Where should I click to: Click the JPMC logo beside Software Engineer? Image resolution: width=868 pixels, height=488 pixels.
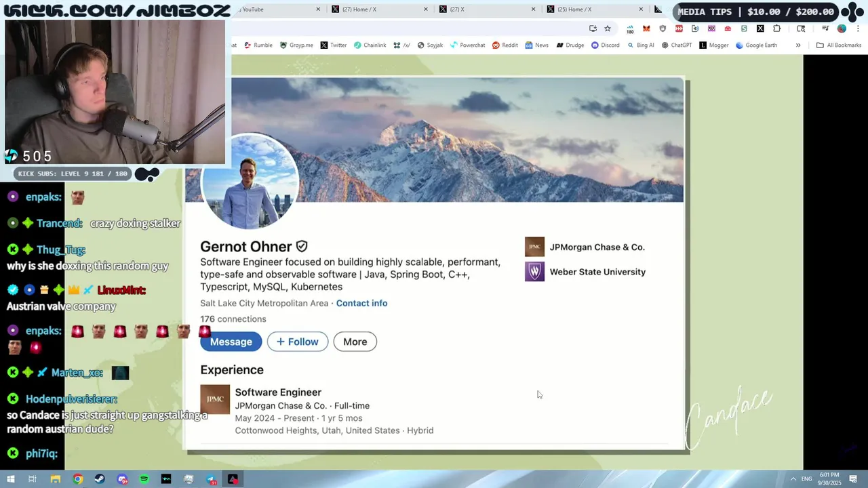point(215,399)
